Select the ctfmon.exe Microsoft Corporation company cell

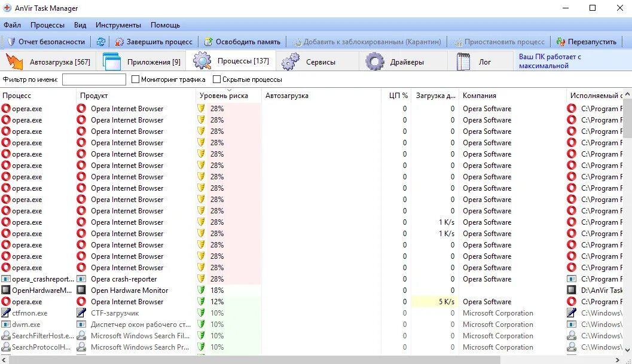click(512, 313)
